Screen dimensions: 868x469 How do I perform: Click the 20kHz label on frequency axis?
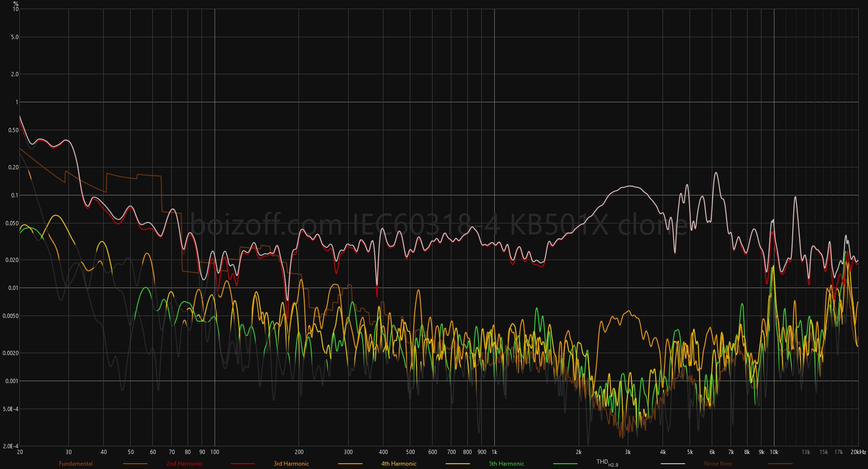(858, 452)
